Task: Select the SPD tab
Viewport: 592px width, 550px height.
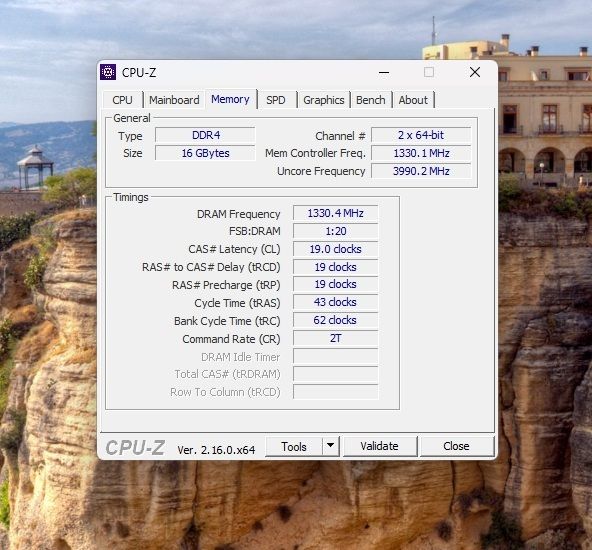Action: (x=276, y=100)
